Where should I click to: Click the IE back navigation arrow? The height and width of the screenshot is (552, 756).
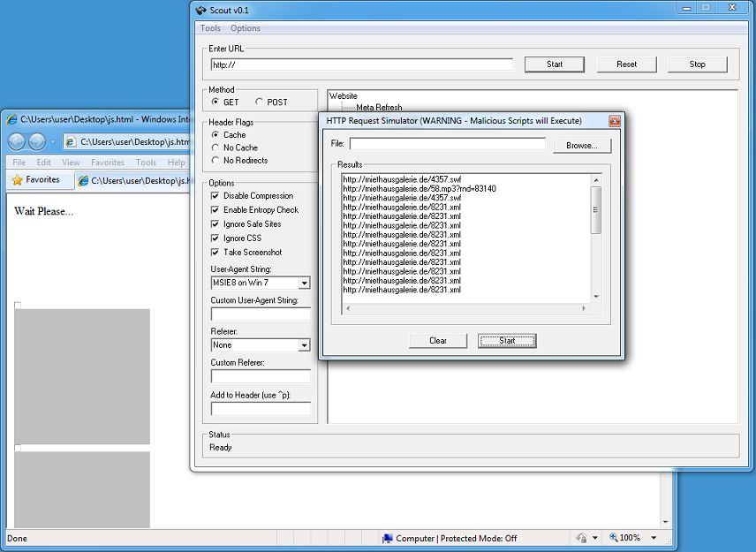17,141
